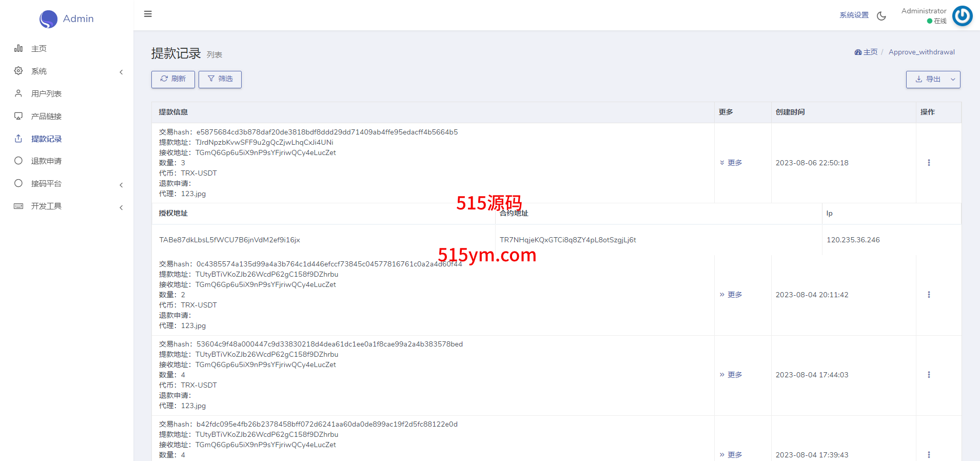This screenshot has width=980, height=461.
Task: Collapse the 更多 details for first record
Action: click(731, 163)
